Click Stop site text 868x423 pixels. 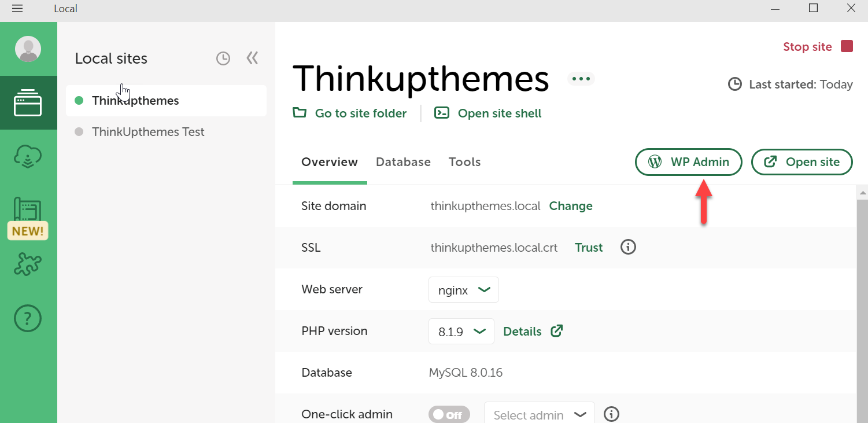[x=807, y=47]
